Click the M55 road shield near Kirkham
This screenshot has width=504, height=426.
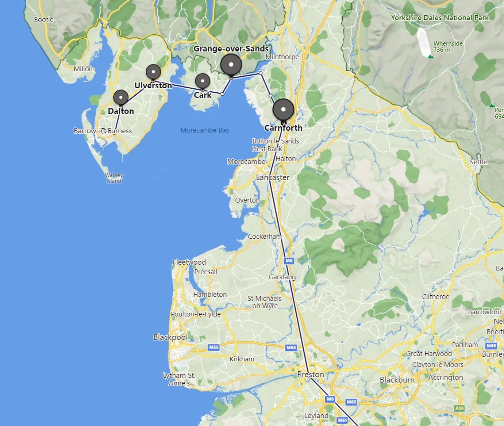[214, 347]
